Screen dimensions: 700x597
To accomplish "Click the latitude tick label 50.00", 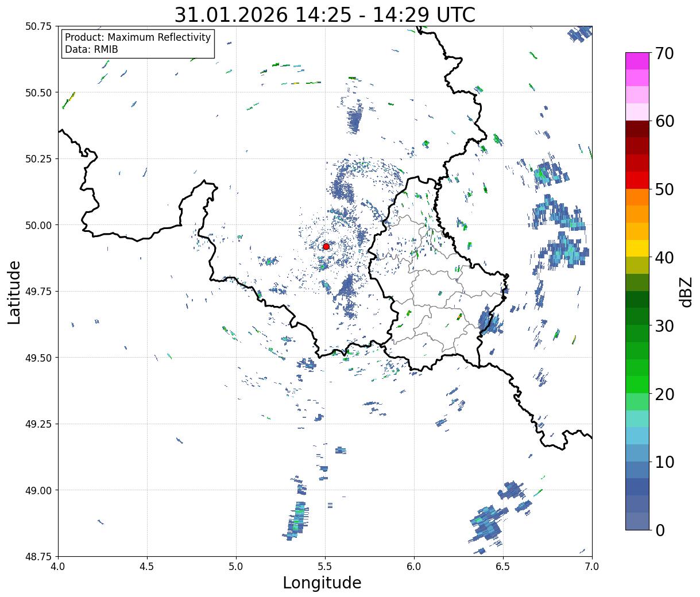I will [38, 225].
